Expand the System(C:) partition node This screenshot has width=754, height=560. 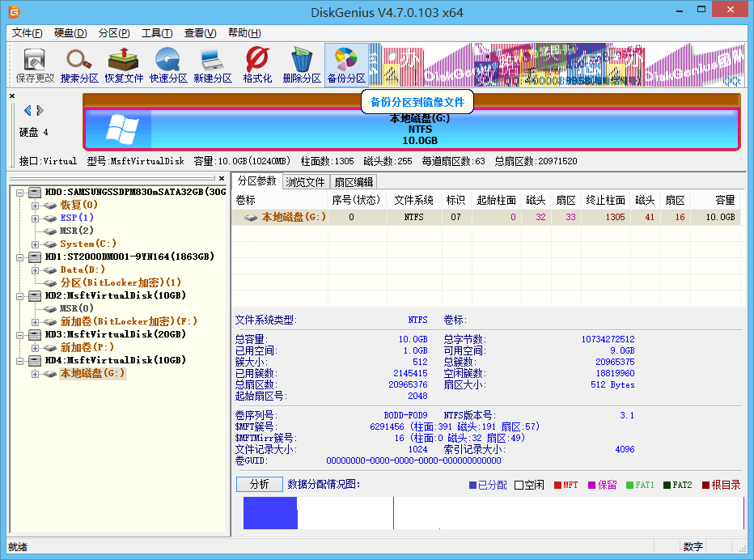(x=35, y=244)
